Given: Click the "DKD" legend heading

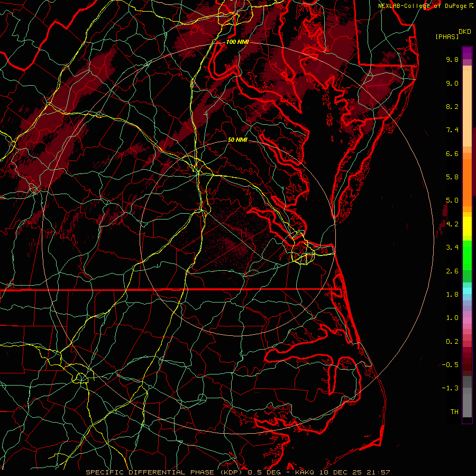Looking at the screenshot, I should click(x=465, y=31).
